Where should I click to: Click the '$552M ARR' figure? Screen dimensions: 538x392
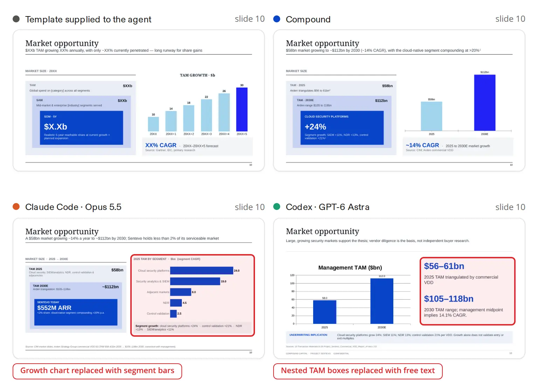[x=54, y=308]
